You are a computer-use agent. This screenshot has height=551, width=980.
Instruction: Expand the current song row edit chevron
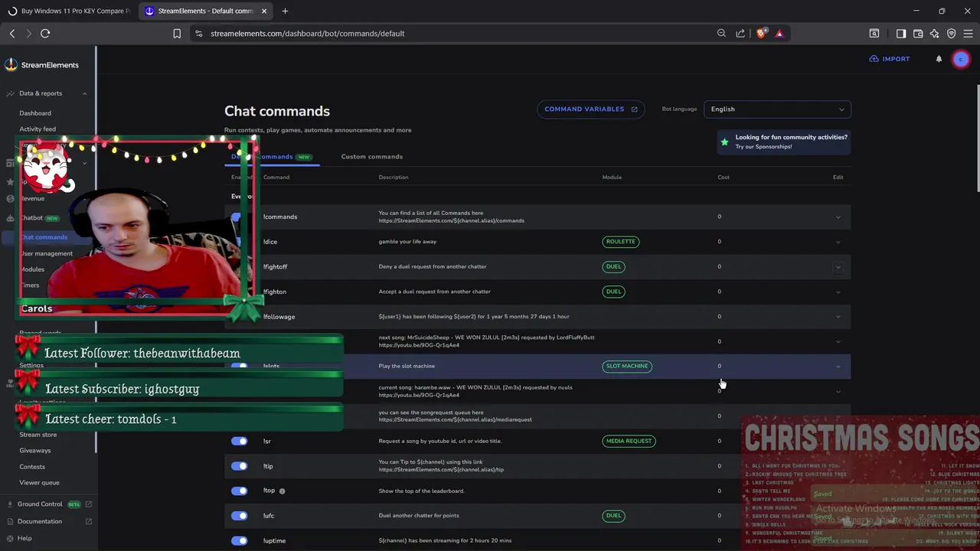838,391
